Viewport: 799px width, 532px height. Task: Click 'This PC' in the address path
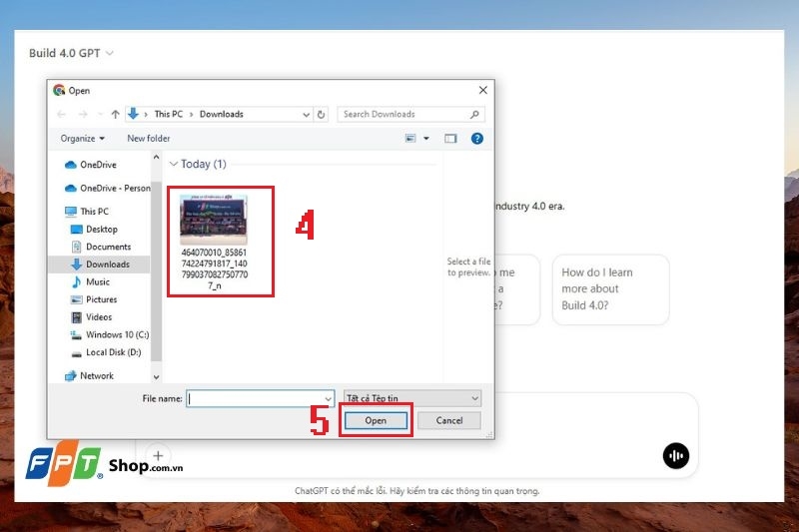coord(168,114)
